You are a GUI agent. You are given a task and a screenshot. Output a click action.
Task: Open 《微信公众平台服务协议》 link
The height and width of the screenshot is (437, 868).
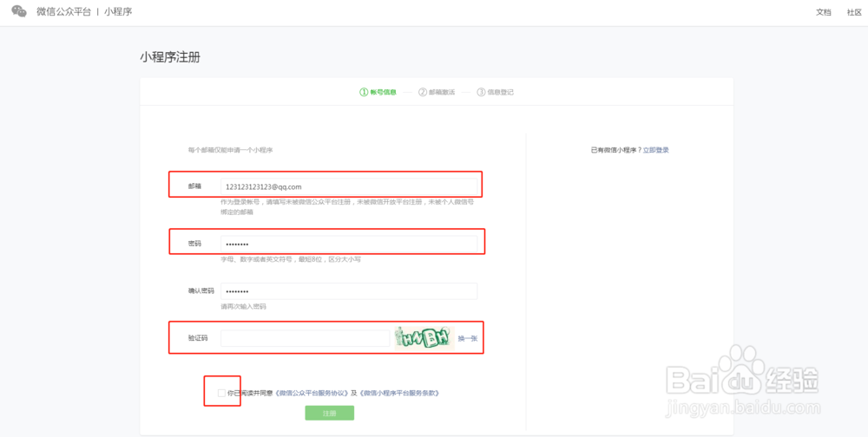click(x=312, y=393)
